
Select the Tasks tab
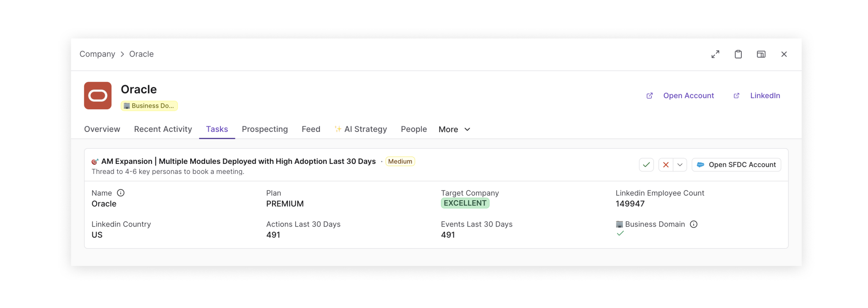point(217,129)
